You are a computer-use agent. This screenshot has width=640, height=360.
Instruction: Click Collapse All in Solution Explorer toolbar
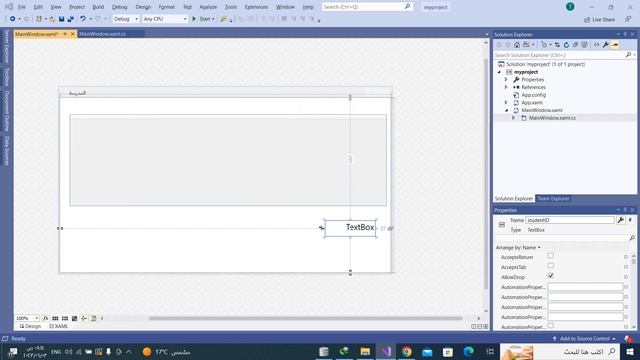pos(575,44)
